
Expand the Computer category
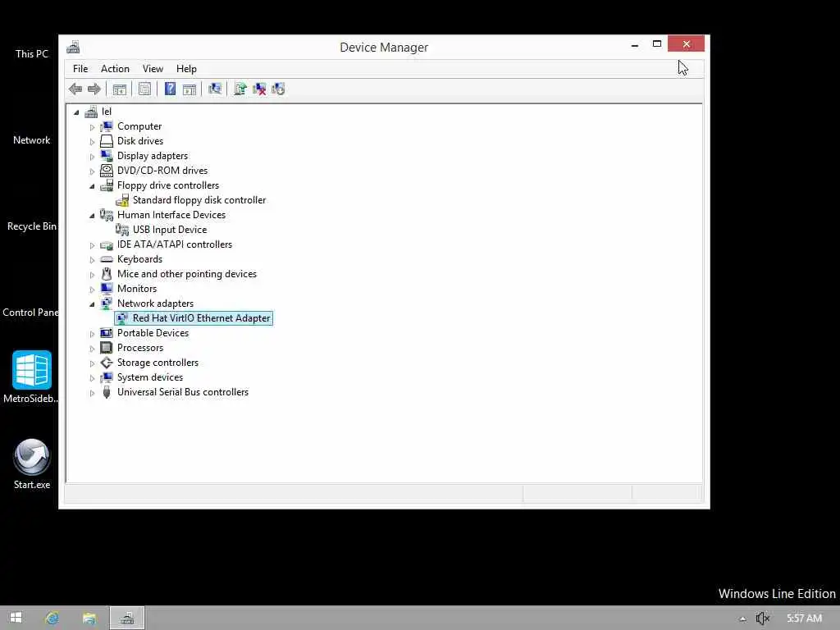tap(92, 127)
